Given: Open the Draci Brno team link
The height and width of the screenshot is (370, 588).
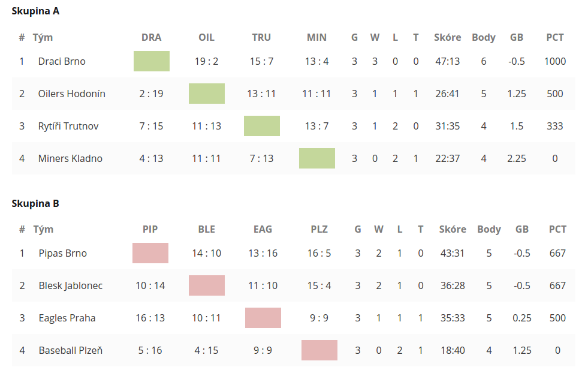Looking at the screenshot, I should click(x=62, y=61).
